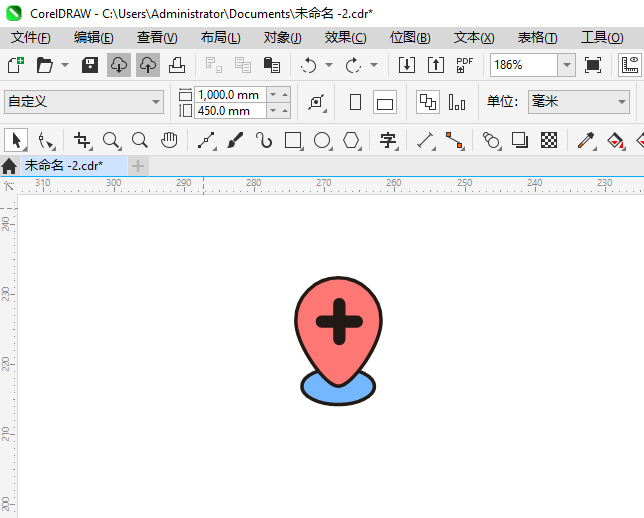The width and height of the screenshot is (644, 518).
Task: Open the 自定义 page size dropdown
Action: click(x=84, y=101)
